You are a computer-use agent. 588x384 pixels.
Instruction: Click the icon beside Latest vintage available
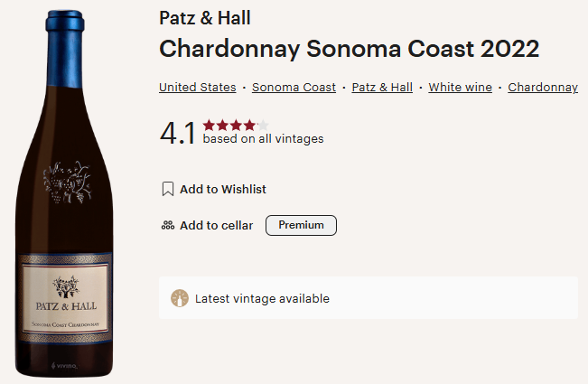click(180, 299)
